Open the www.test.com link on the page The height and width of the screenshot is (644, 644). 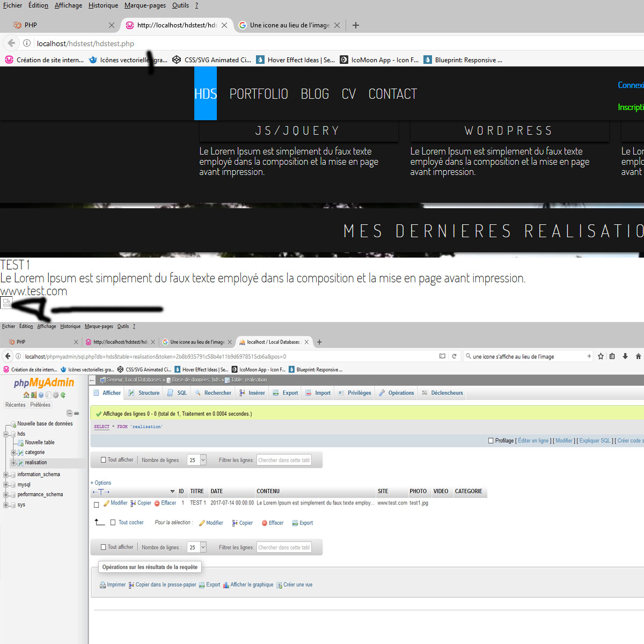[33, 291]
